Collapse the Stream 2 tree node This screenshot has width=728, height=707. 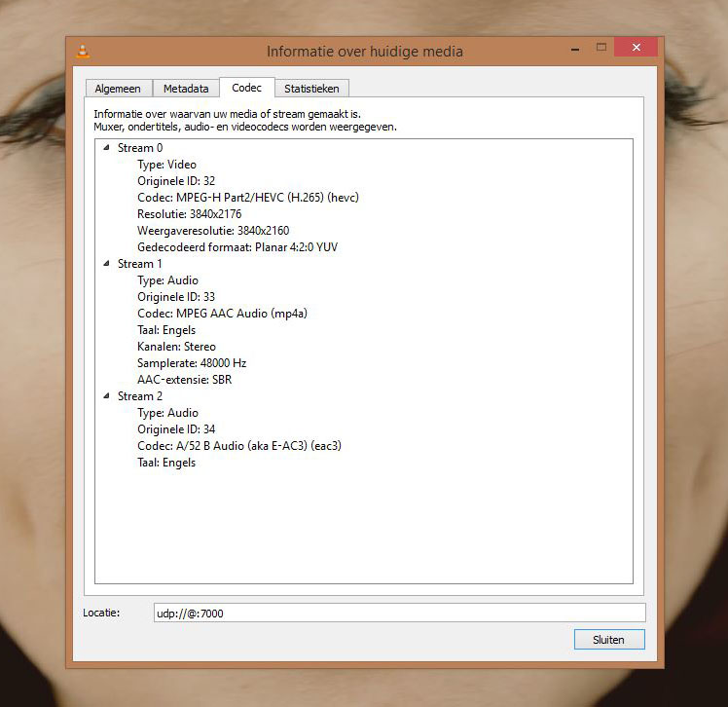click(x=106, y=395)
